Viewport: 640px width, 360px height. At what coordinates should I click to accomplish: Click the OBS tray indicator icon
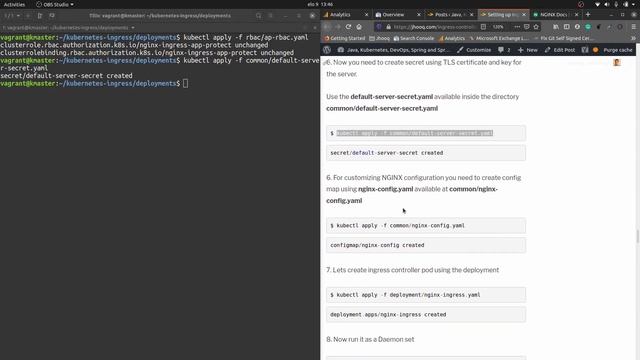(x=581, y=4)
